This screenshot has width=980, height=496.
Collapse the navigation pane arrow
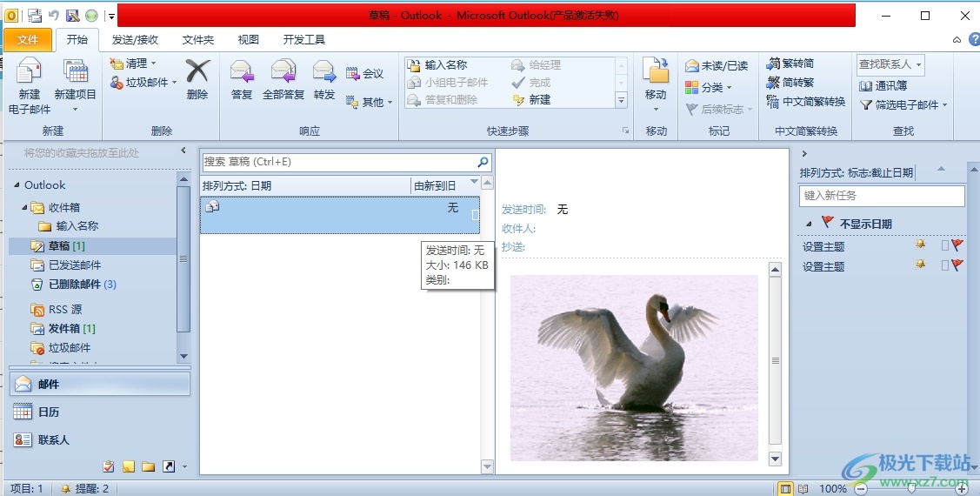(183, 151)
